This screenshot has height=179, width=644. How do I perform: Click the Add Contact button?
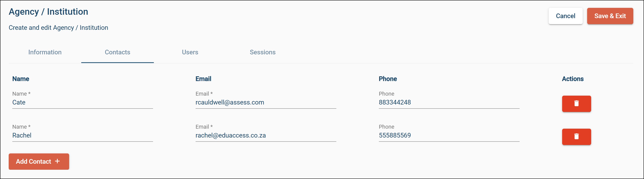point(39,161)
